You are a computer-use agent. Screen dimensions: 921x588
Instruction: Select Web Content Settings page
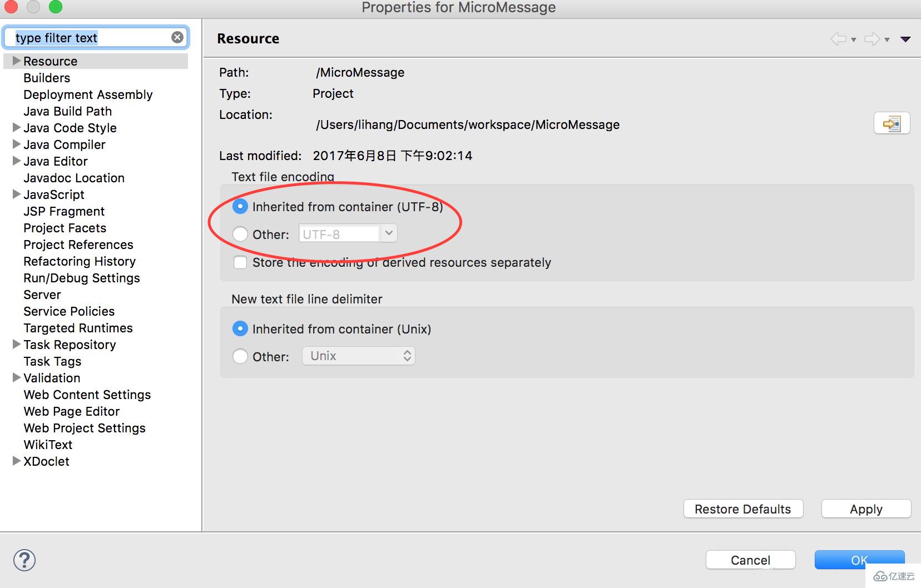(87, 395)
